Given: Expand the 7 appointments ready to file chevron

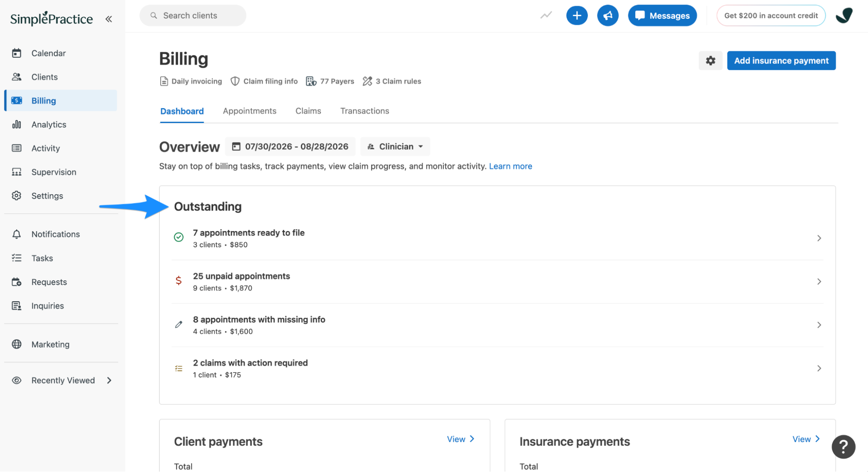Looking at the screenshot, I should point(819,238).
